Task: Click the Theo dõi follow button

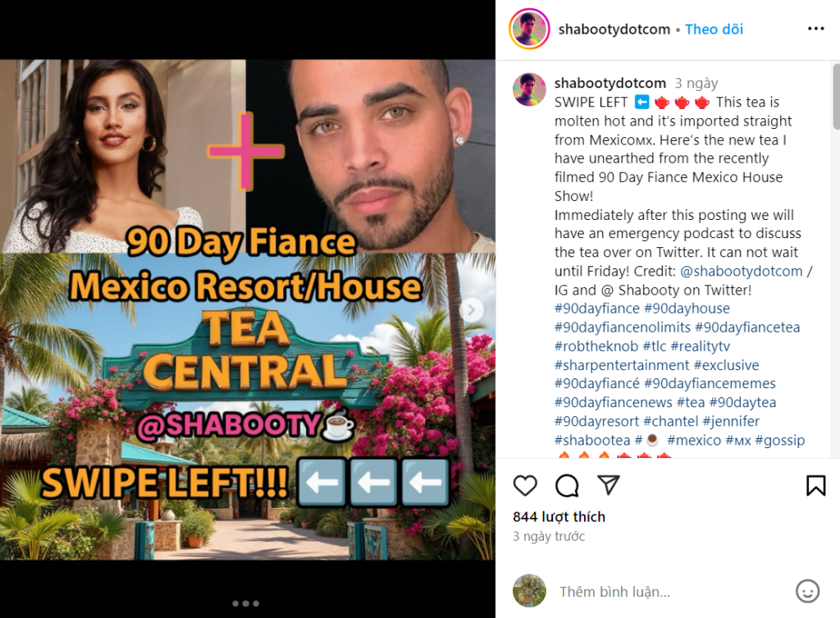Action: [x=714, y=29]
